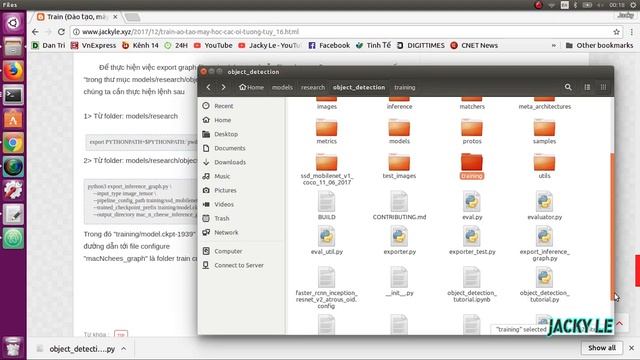Image resolution: width=640 pixels, height=360 pixels.
Task: Click the Files window vertical scrollbar
Action: pyautogui.click(x=612, y=227)
